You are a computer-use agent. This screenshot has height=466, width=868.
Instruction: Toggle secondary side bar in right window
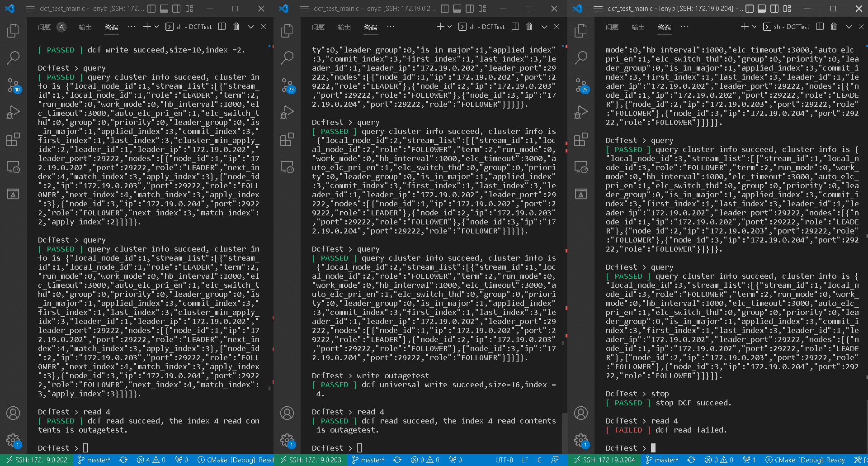click(774, 9)
